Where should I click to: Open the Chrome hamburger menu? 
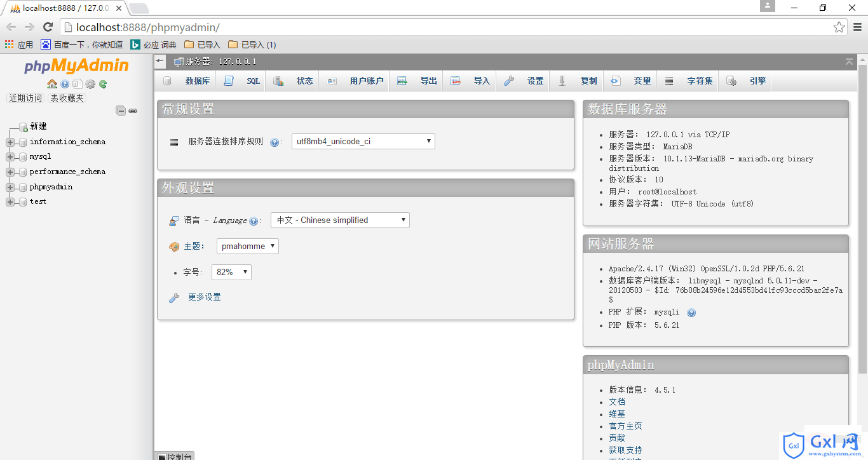[858, 27]
